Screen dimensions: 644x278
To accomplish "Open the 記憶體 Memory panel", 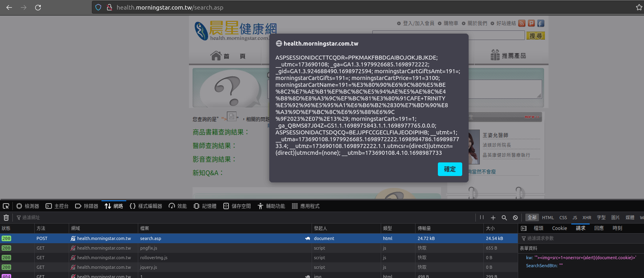I will click(205, 206).
